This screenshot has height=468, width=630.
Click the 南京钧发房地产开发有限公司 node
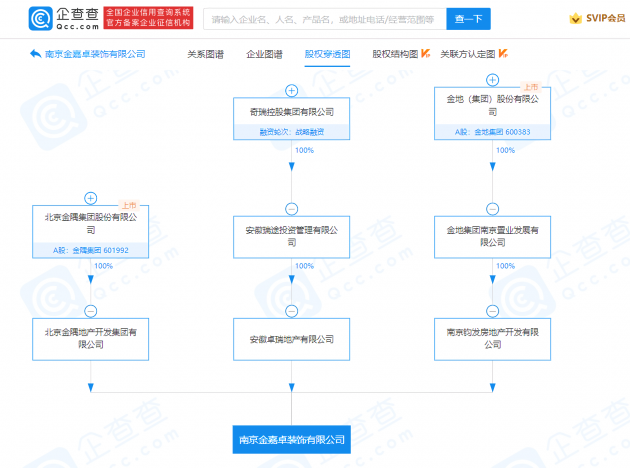pos(492,339)
